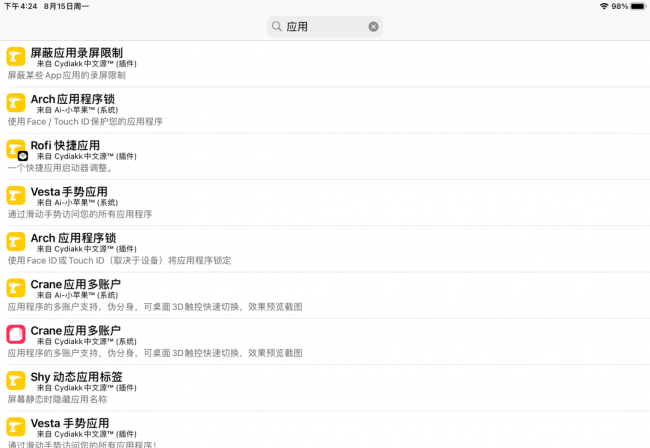Tap icon of Vesta手势应用 from Ai-小苹果
This screenshot has height=448, width=650.
tap(16, 196)
